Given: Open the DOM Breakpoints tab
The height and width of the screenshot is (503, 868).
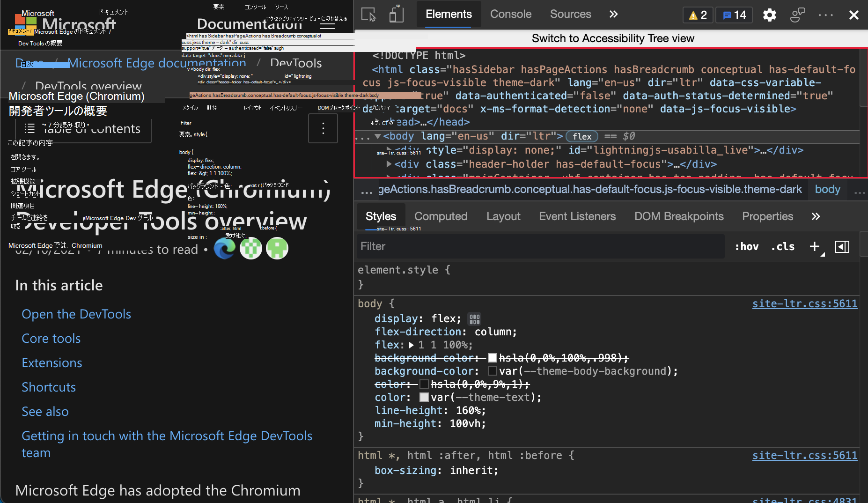Looking at the screenshot, I should [679, 216].
